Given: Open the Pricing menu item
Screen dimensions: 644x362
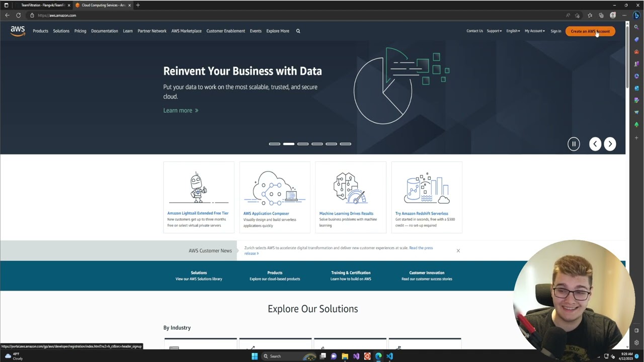Looking at the screenshot, I should pyautogui.click(x=80, y=31).
